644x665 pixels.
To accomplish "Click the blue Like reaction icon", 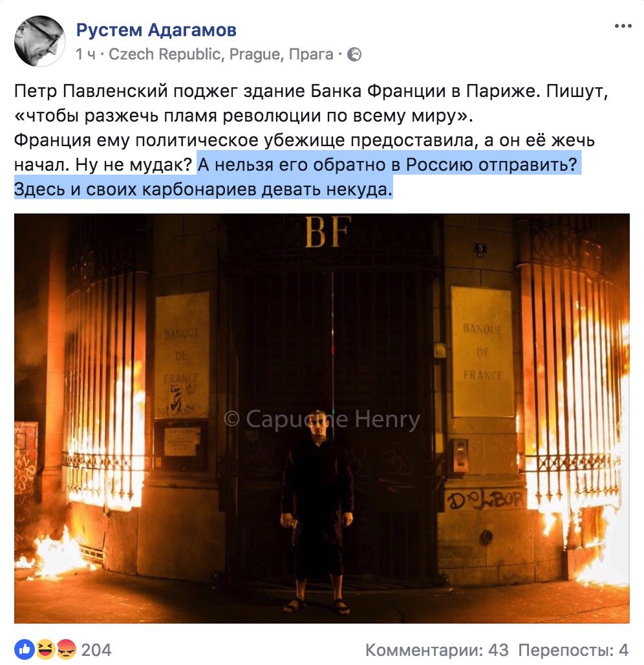I will (25, 649).
